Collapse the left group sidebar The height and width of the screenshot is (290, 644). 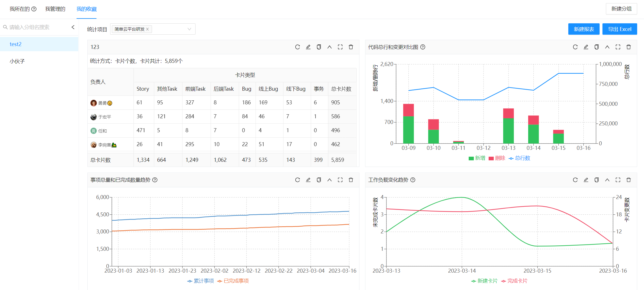73,27
